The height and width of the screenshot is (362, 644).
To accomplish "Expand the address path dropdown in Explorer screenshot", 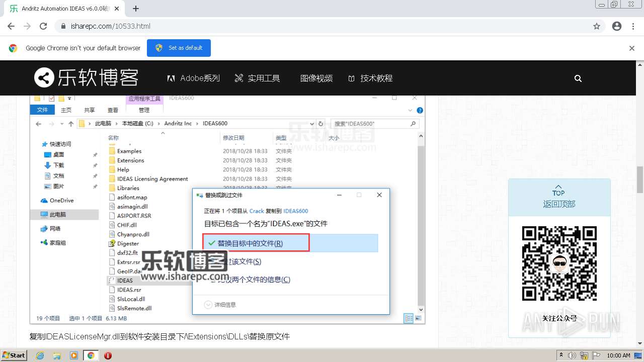I will (312, 124).
